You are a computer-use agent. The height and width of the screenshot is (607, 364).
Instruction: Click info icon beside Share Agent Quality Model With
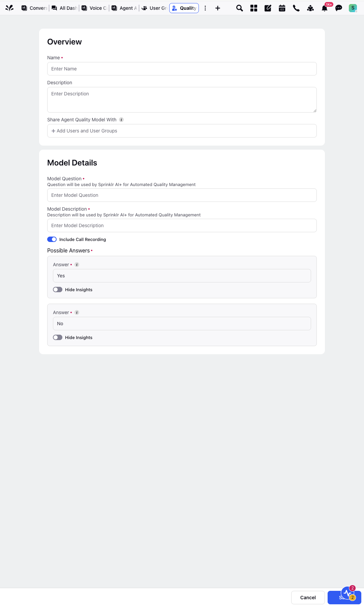pos(121,120)
